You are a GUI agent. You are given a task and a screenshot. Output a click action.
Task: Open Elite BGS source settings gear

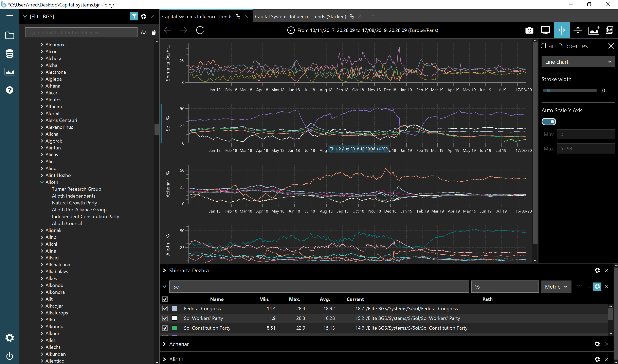(144, 16)
